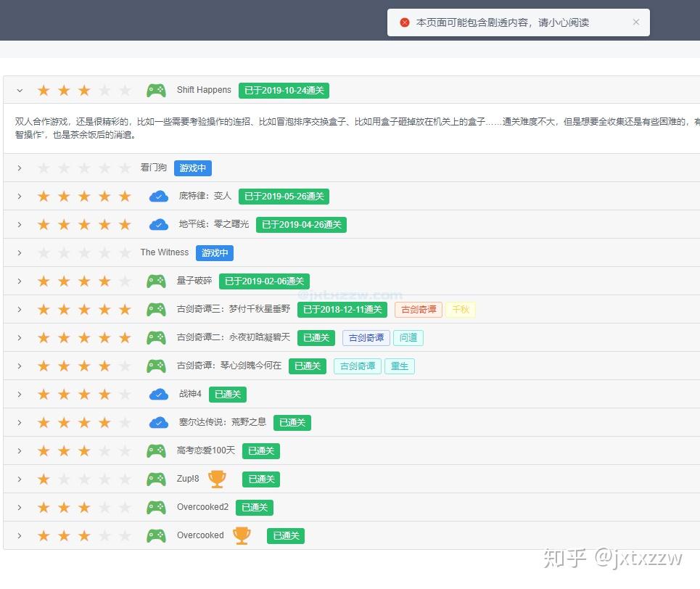Click the 重生 tag
Viewport: 700px width, 589px height.
pyautogui.click(x=400, y=366)
